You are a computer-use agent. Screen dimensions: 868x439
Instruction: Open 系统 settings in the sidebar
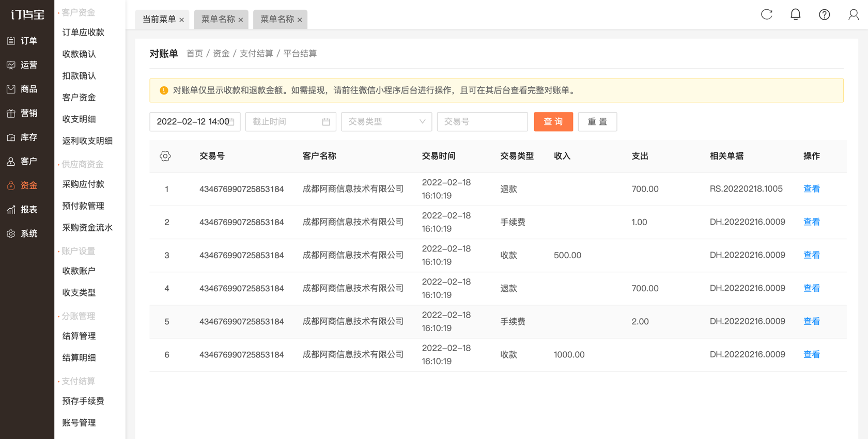[x=22, y=234]
